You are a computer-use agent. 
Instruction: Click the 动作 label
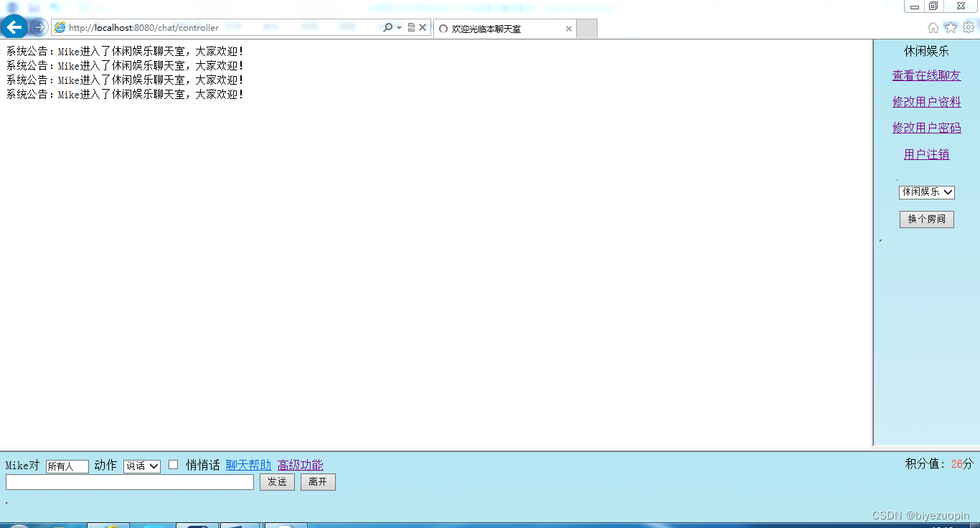(105, 465)
